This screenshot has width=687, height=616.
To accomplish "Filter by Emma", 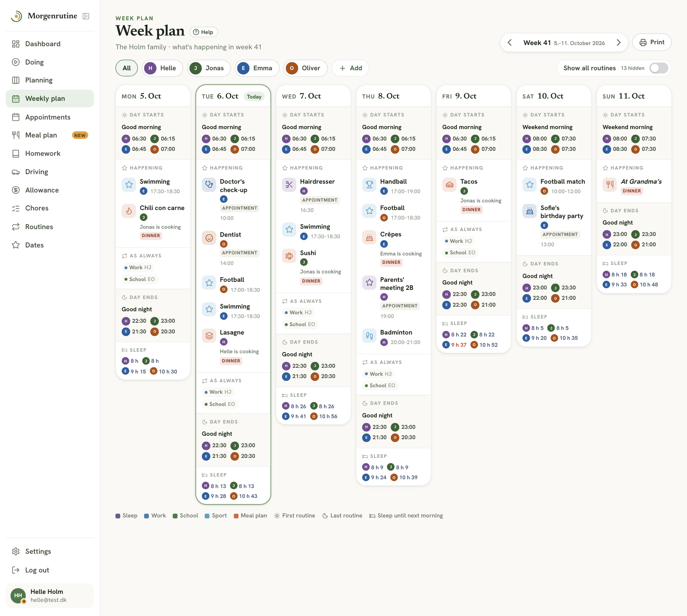I will (x=257, y=68).
